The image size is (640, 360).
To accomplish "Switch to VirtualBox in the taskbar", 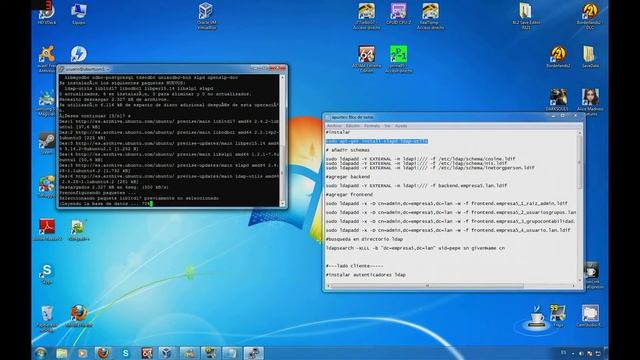I will [167, 353].
